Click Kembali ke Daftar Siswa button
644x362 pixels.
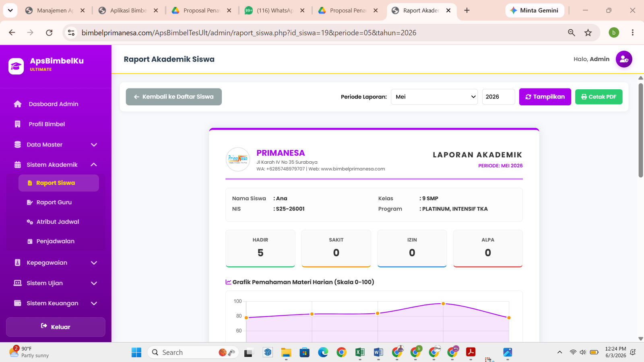(x=174, y=97)
